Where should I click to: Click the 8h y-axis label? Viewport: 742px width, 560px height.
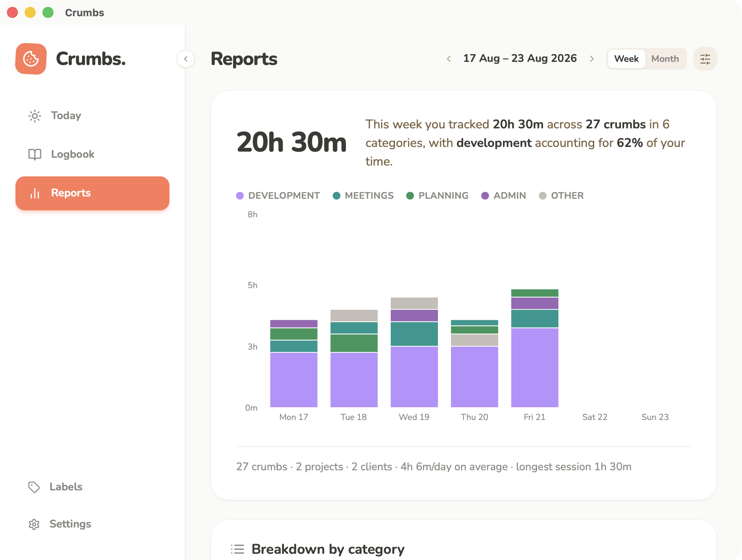[x=252, y=215]
